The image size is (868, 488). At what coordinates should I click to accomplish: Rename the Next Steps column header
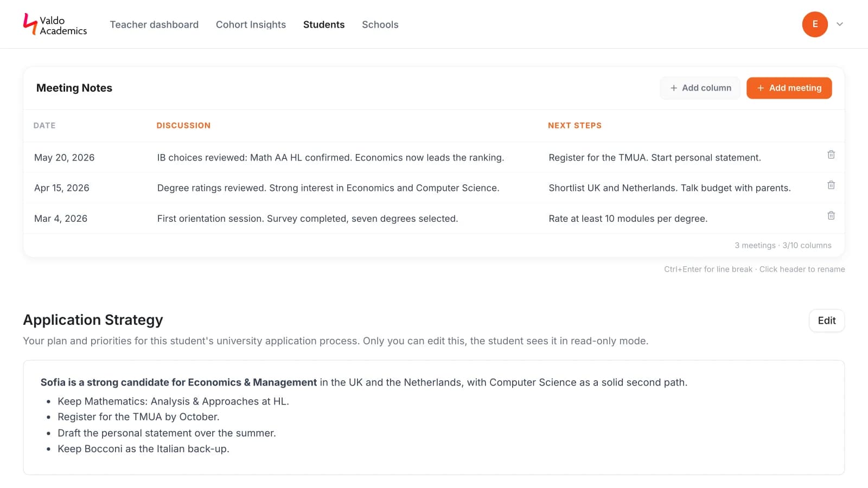(x=575, y=125)
